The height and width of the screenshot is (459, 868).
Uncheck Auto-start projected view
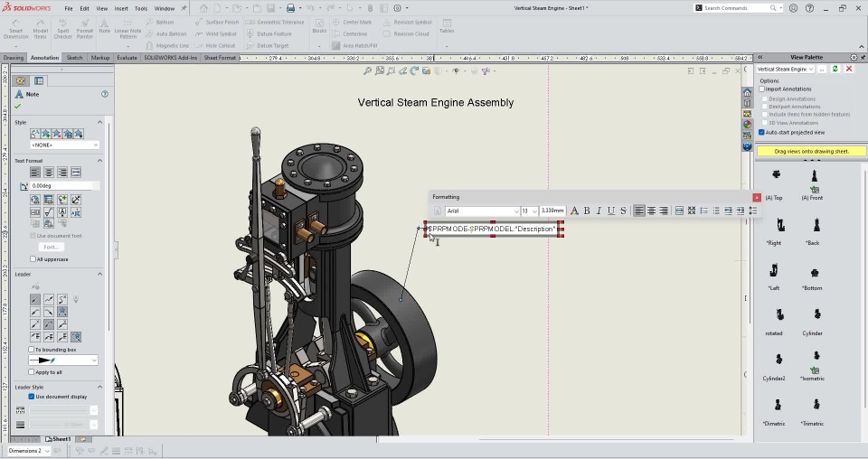[762, 132]
